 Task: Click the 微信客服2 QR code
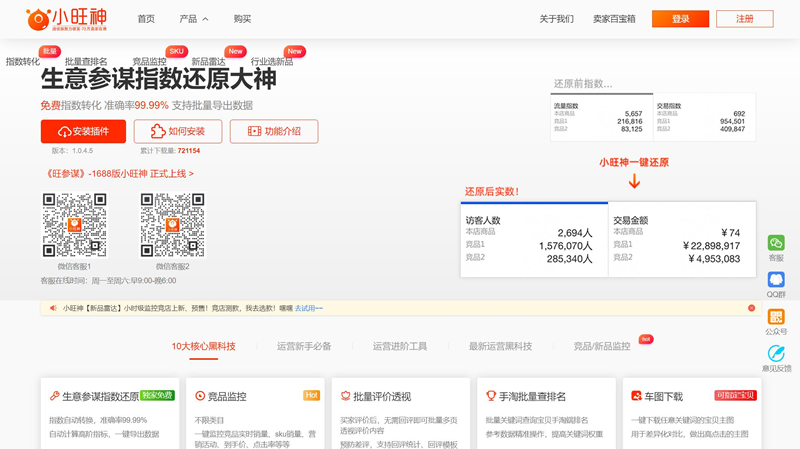click(172, 225)
